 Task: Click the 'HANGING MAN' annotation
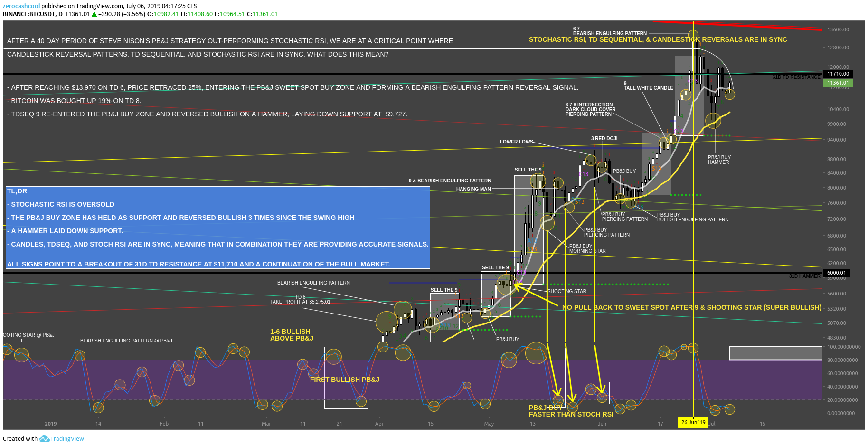[473, 189]
